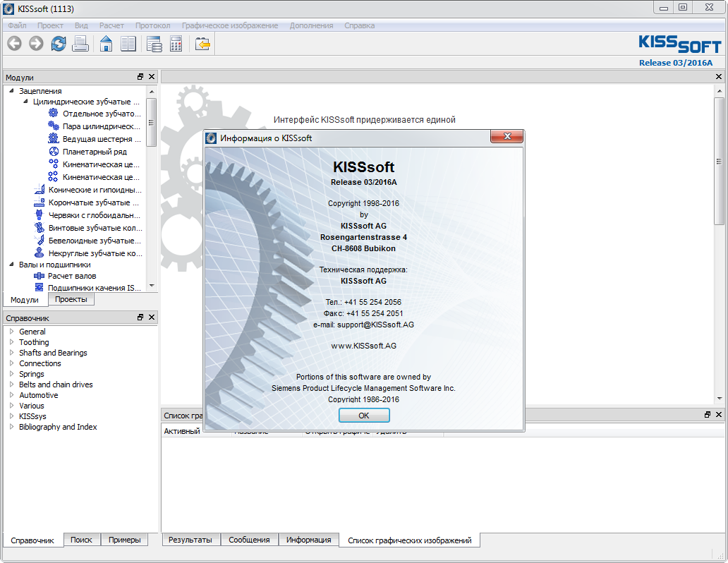Click the folder with arrow toolbar icon
The height and width of the screenshot is (563, 728).
(x=202, y=44)
